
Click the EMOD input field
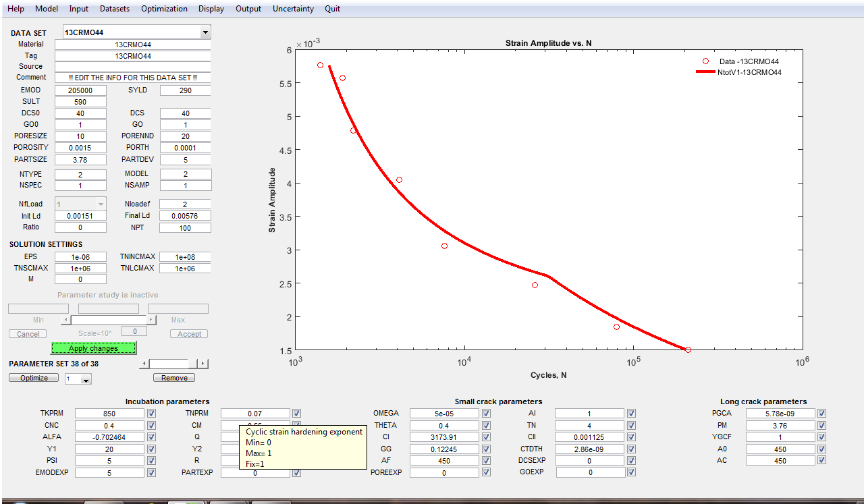pos(80,90)
